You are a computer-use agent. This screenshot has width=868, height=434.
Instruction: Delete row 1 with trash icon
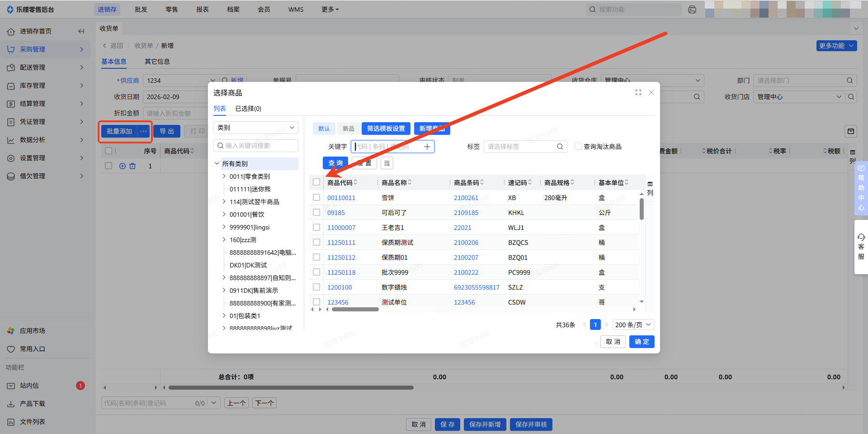(x=132, y=166)
